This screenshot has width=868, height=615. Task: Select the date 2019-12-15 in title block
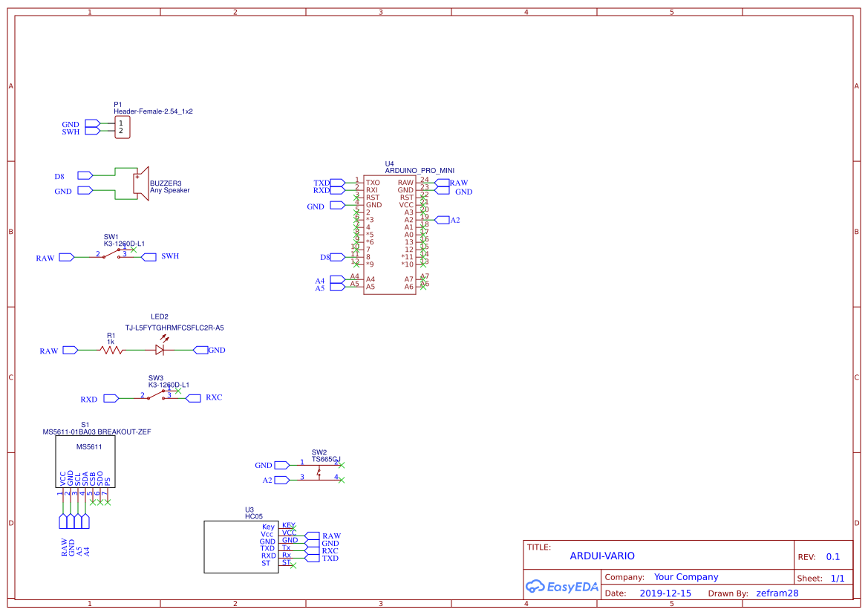pyautogui.click(x=668, y=593)
